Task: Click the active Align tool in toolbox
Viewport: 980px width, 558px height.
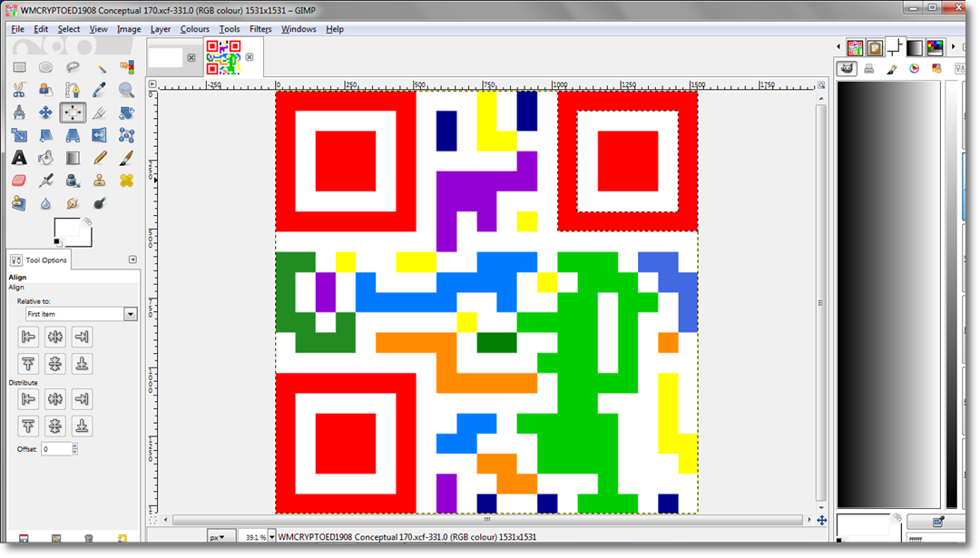Action: click(x=73, y=113)
